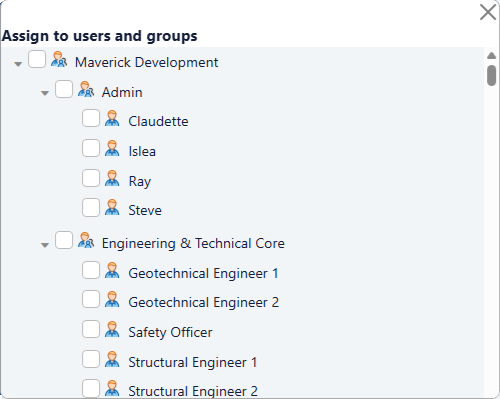Click the name Islea
This screenshot has height=399, width=500.
[142, 151]
